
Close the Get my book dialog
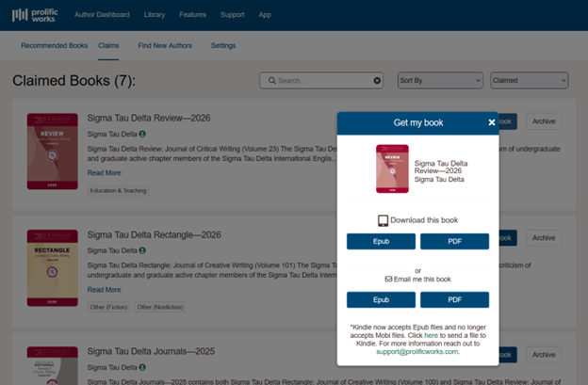click(x=492, y=122)
